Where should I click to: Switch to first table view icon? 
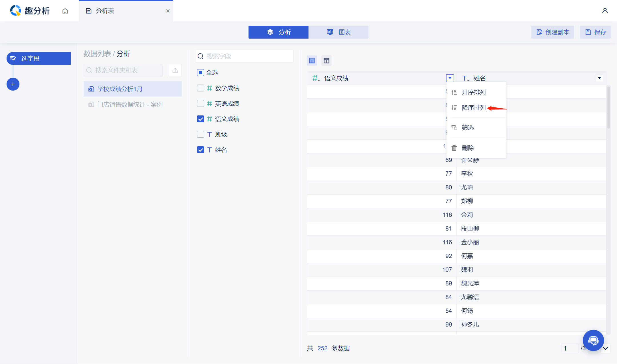point(312,61)
